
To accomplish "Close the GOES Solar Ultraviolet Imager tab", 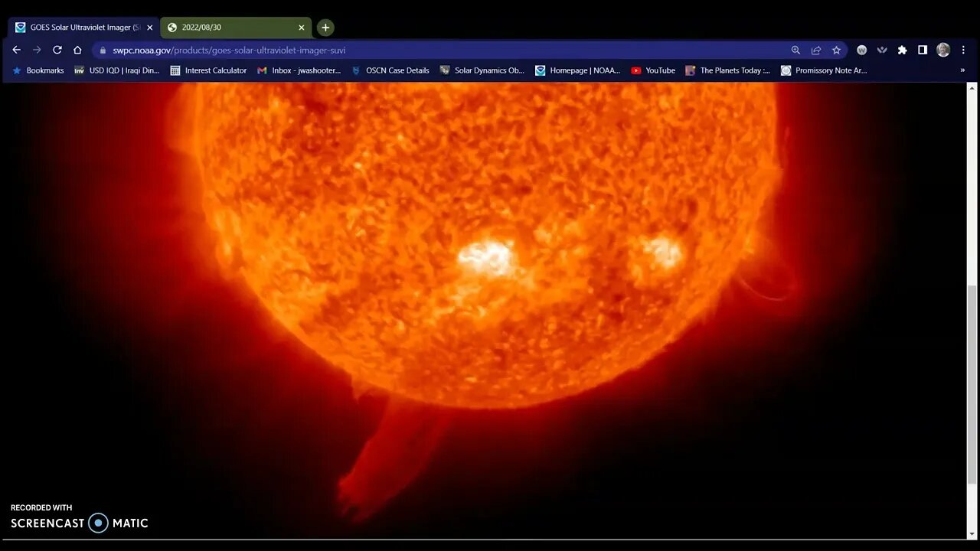I will pyautogui.click(x=150, y=28).
